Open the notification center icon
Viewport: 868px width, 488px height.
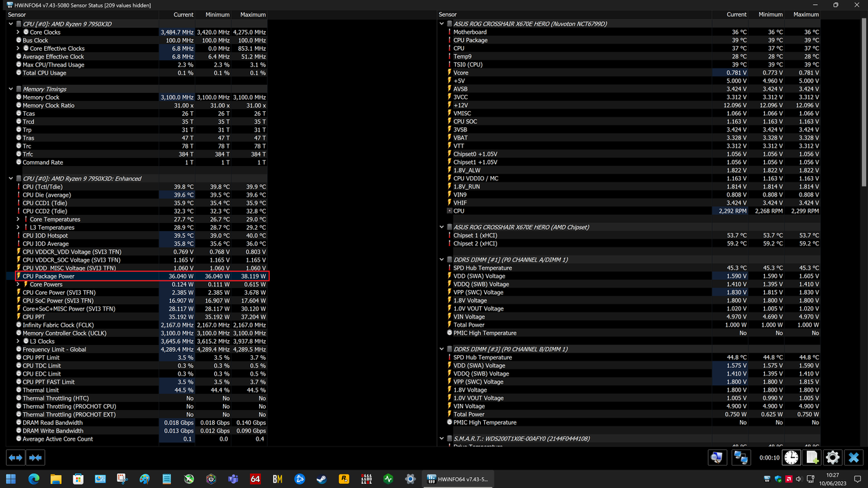point(857,479)
